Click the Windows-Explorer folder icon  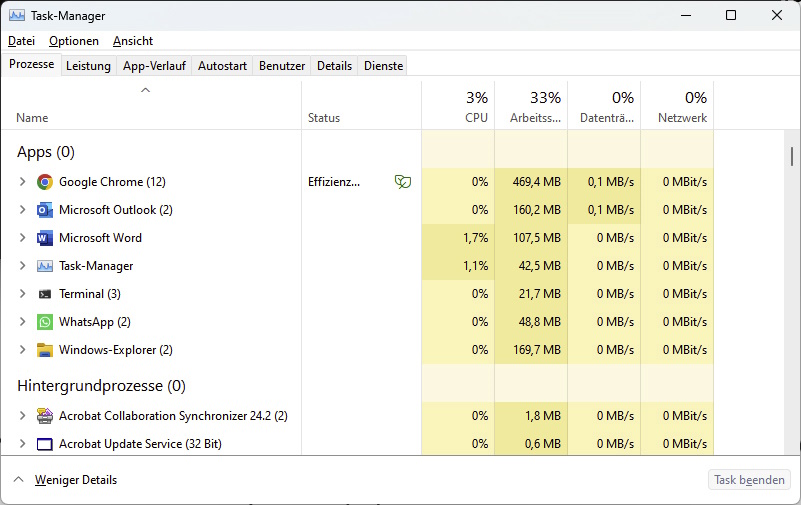point(45,350)
